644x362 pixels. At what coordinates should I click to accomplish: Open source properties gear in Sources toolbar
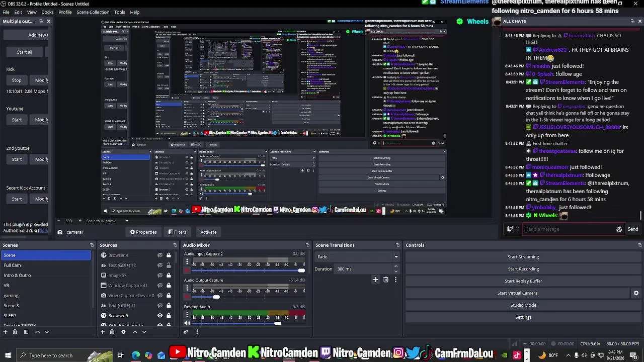(123, 332)
